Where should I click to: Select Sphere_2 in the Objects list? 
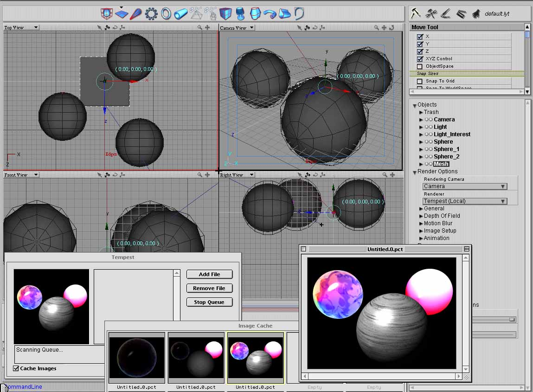(x=446, y=157)
